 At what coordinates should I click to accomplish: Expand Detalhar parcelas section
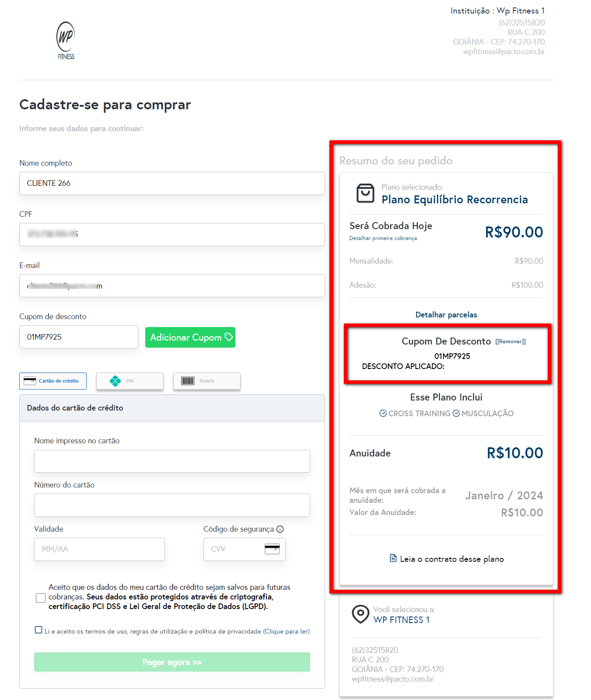tap(446, 315)
